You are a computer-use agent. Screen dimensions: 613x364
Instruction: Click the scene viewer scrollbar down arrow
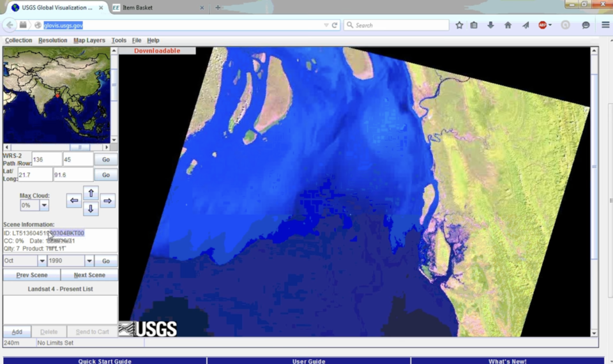coord(594,333)
